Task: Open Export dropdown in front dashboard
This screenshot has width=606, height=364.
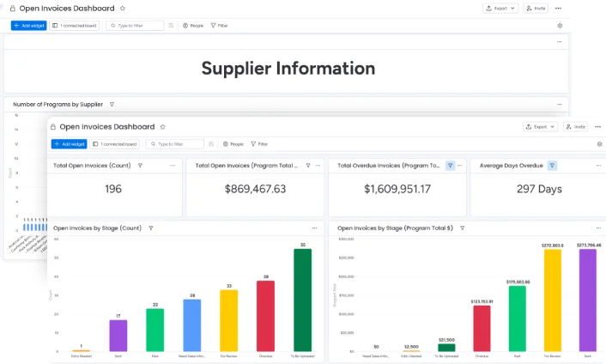Action: click(x=540, y=126)
